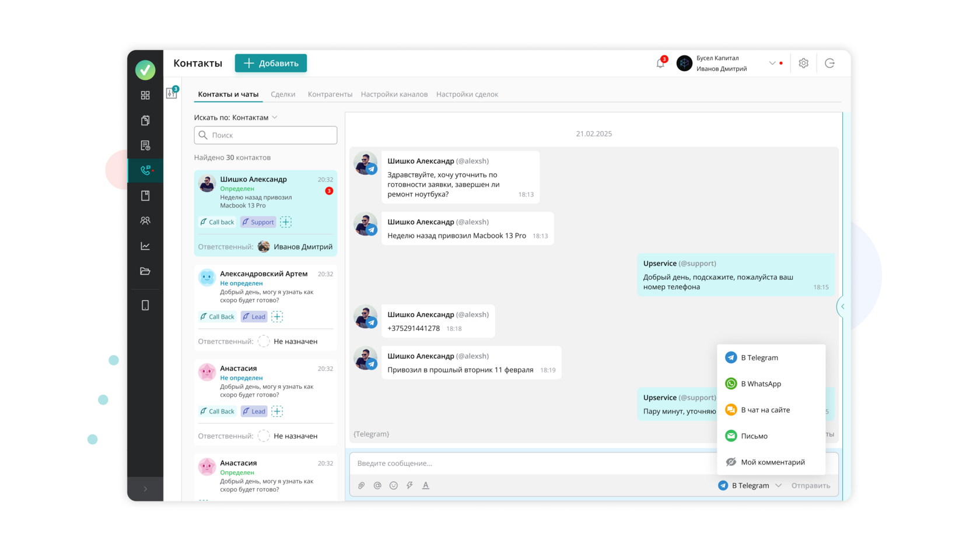Click the message input field

(532, 464)
